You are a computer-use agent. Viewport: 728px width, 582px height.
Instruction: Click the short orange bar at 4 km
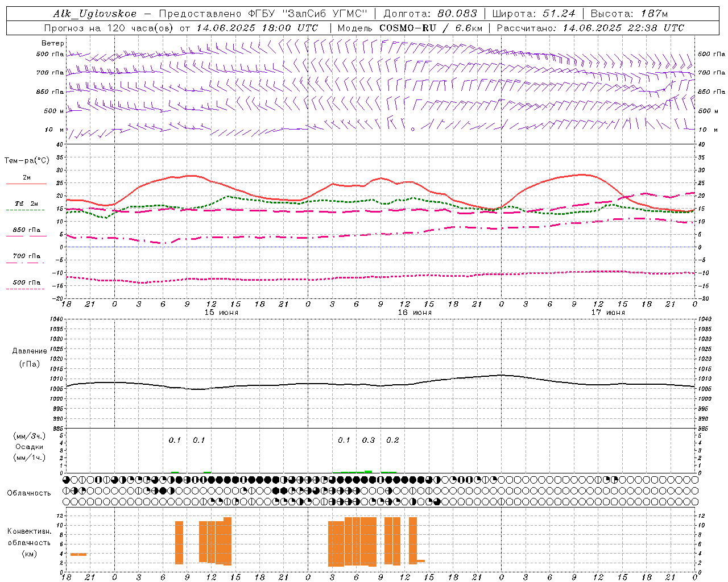(x=78, y=554)
